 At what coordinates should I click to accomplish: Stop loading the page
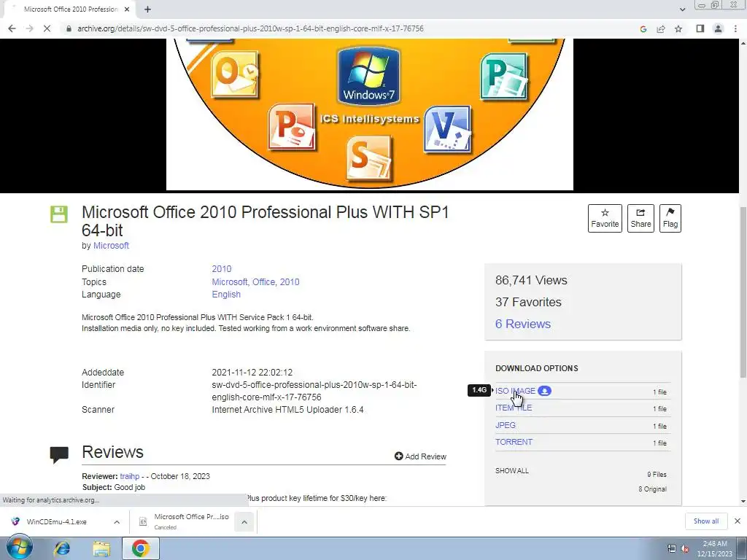tap(47, 28)
